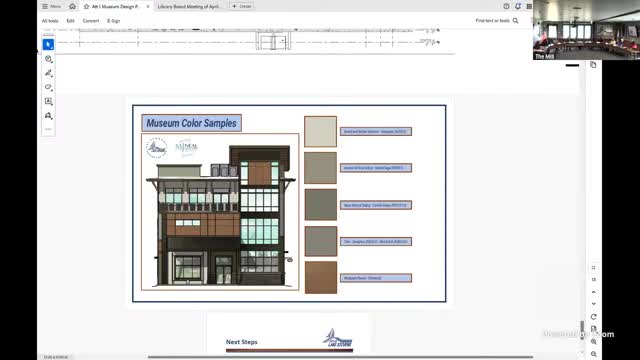The image size is (640, 360).
Task: Click the brown wood color swatch
Action: pos(320,278)
